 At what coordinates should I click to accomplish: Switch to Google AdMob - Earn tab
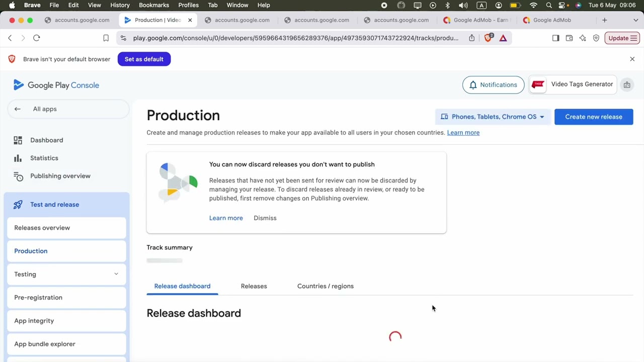[x=476, y=20]
